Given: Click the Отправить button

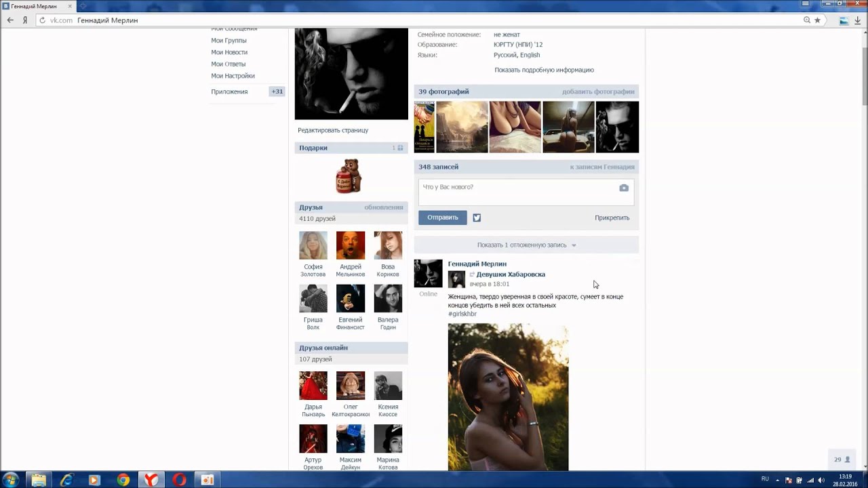Looking at the screenshot, I should [x=442, y=218].
